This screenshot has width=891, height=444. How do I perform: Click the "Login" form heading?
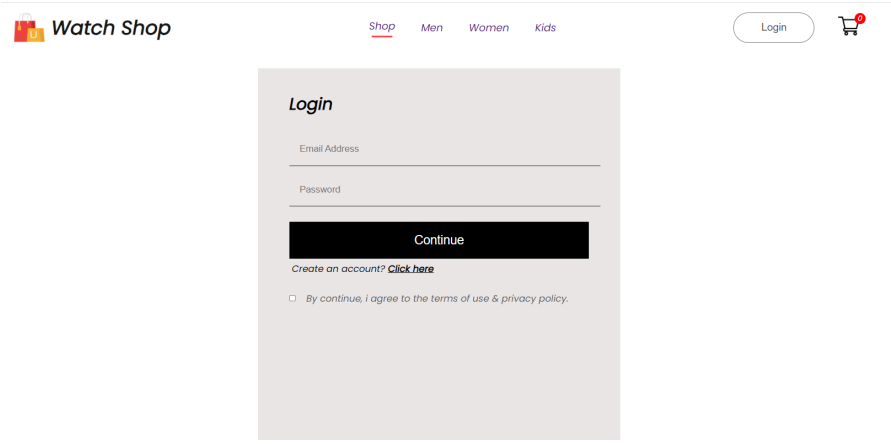pyautogui.click(x=311, y=104)
